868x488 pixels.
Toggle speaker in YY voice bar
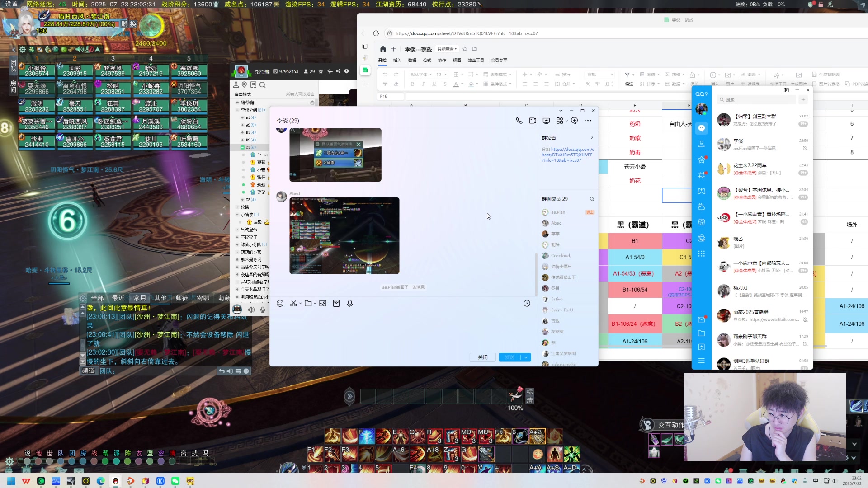tap(251, 310)
